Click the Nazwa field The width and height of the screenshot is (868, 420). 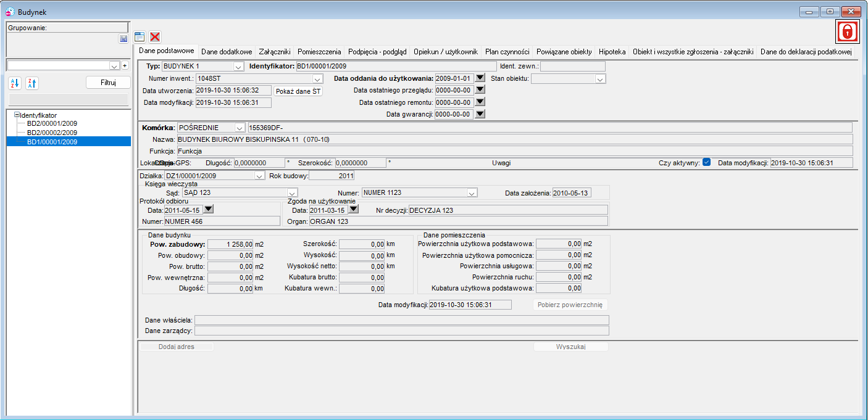514,139
